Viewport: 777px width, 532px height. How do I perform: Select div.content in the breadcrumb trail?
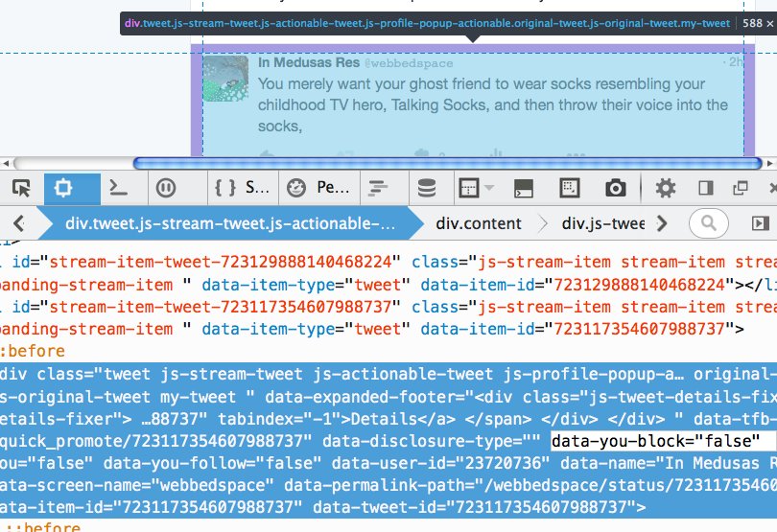tap(479, 223)
